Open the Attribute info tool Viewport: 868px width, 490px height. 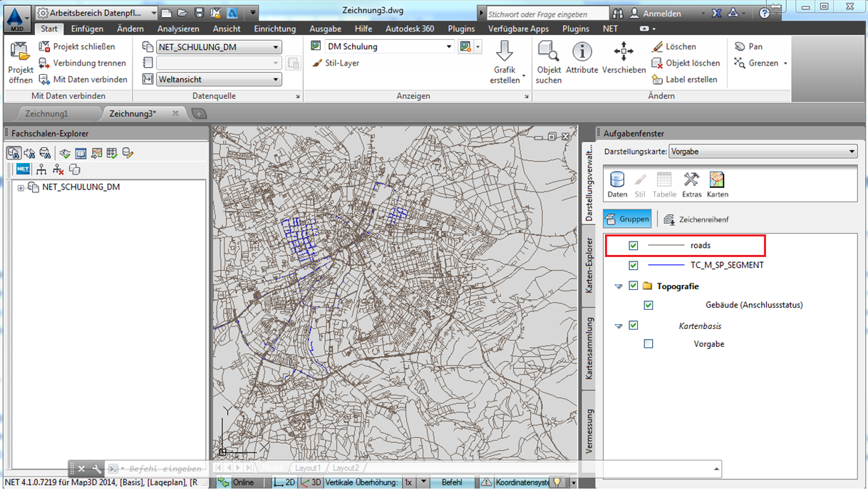pyautogui.click(x=582, y=58)
